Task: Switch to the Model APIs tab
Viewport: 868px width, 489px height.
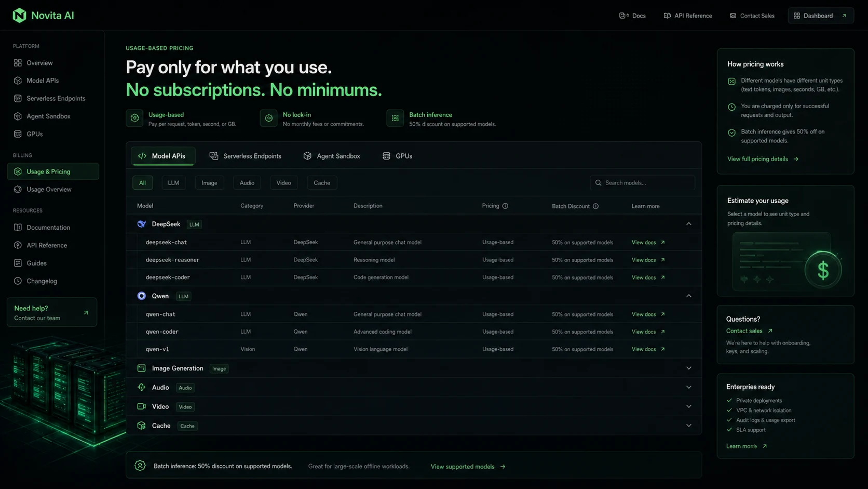Action: [162, 156]
